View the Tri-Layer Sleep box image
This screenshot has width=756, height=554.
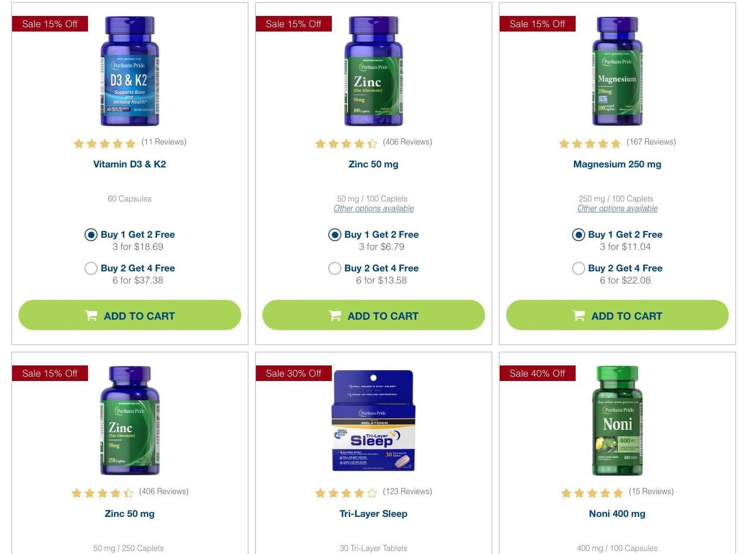click(373, 420)
